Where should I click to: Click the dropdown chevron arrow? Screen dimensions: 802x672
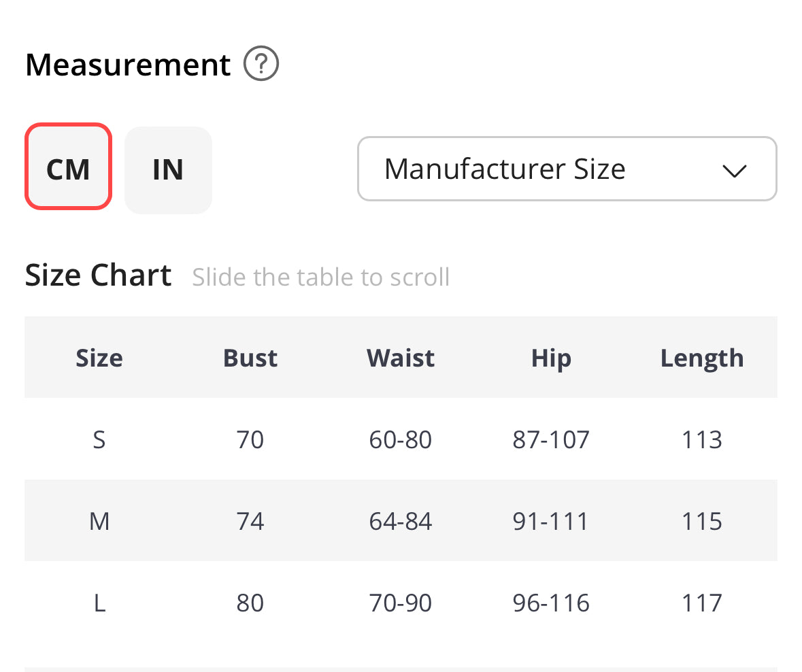[735, 171]
